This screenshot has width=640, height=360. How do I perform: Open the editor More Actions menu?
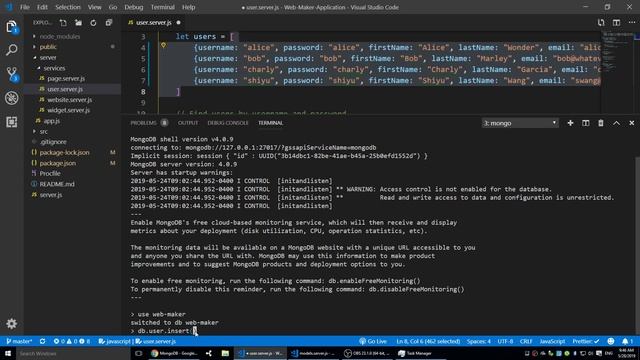632,22
